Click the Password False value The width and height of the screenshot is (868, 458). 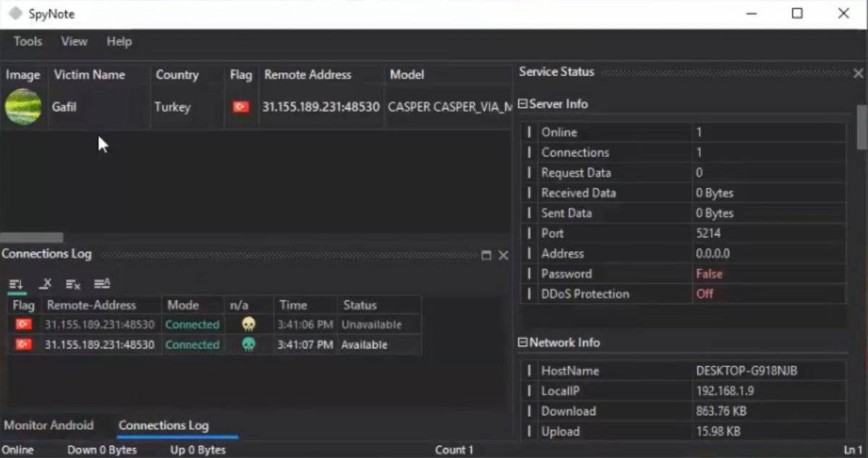point(709,274)
